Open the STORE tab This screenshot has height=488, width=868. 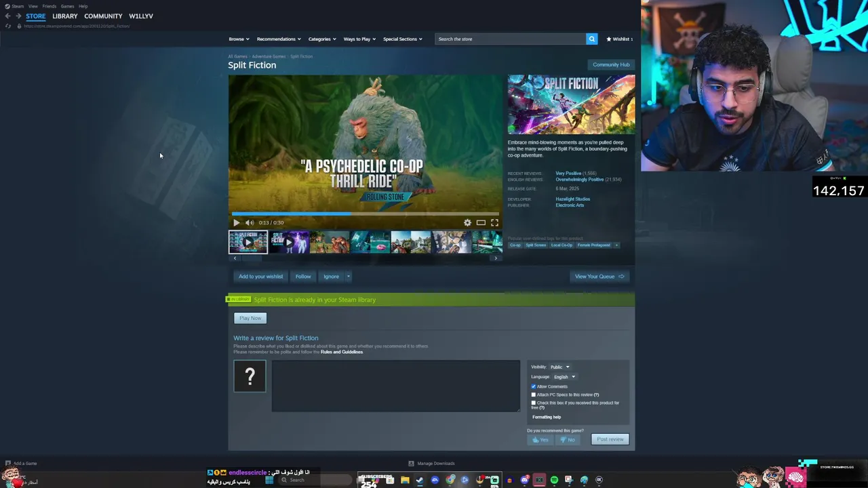tap(36, 16)
